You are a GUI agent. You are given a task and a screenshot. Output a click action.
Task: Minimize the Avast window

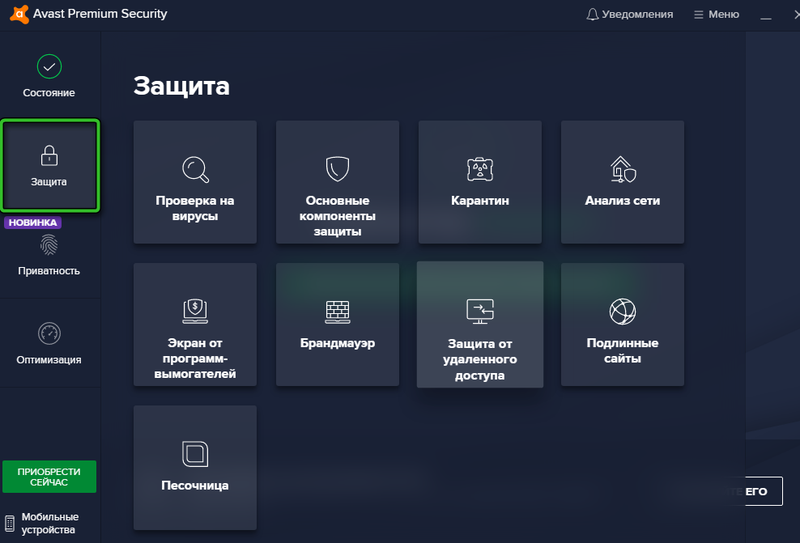765,17
